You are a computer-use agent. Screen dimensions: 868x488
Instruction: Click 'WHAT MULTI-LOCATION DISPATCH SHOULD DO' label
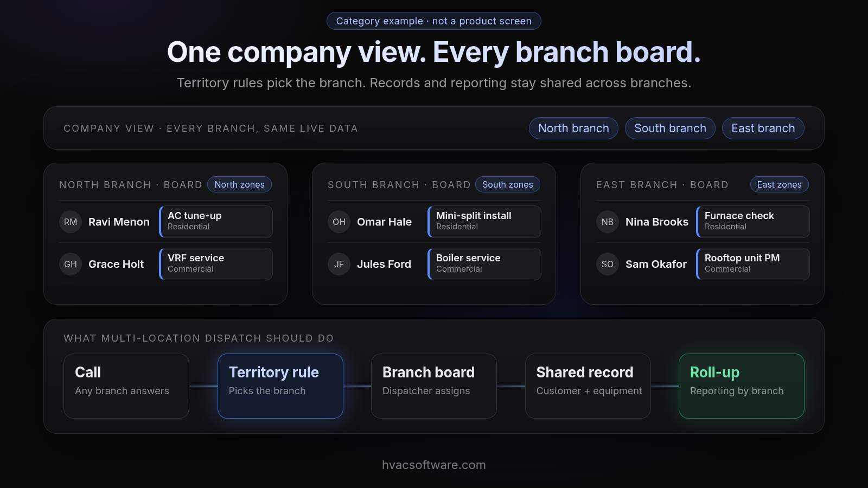[199, 338]
